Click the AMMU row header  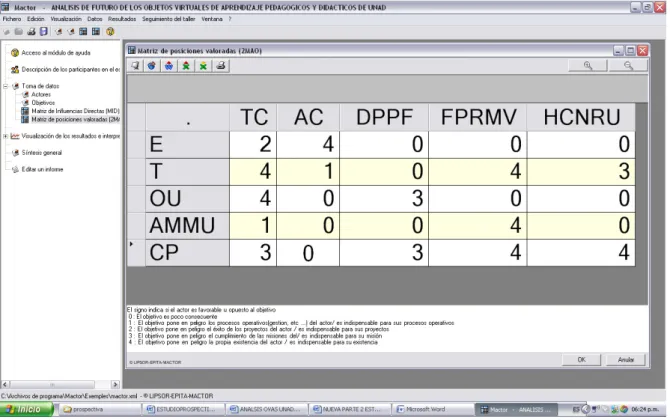188,225
